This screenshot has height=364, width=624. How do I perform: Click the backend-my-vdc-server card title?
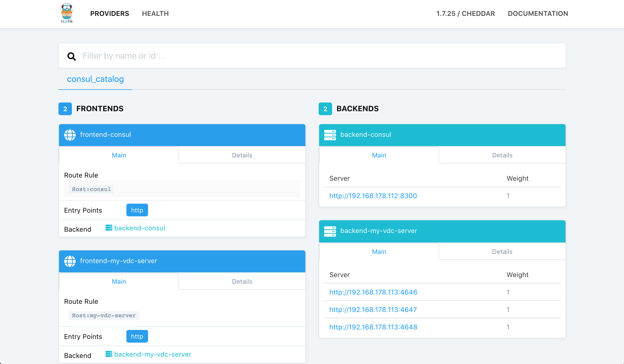tap(379, 231)
